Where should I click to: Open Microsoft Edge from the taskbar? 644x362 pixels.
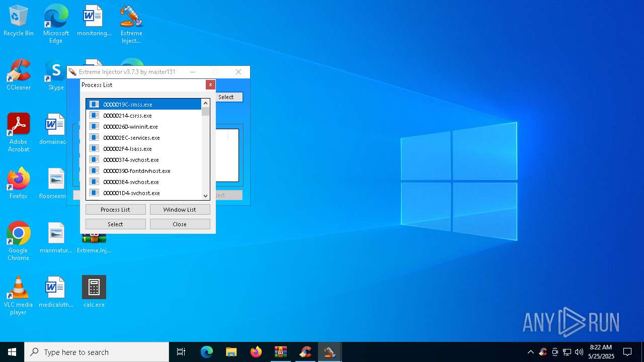(x=207, y=352)
